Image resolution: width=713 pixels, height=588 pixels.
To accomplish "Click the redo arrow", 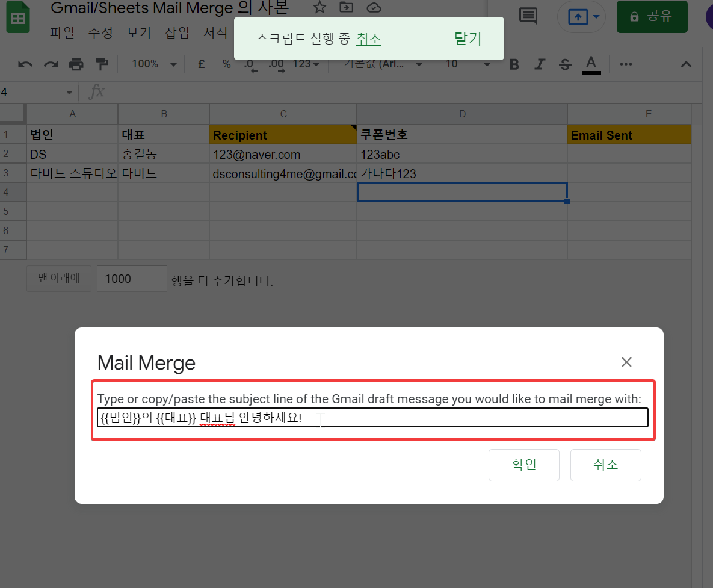I will pyautogui.click(x=51, y=64).
